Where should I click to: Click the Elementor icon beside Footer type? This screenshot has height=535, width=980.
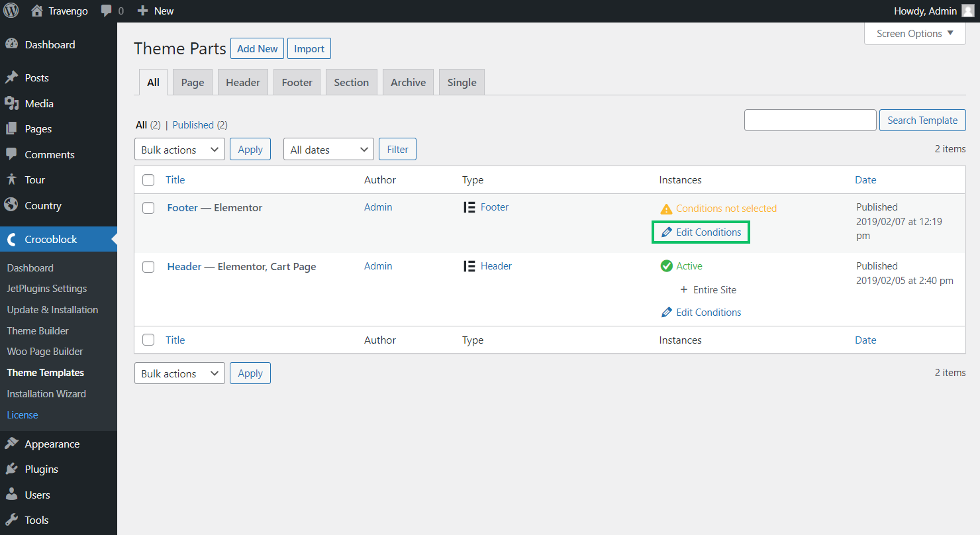tap(469, 207)
